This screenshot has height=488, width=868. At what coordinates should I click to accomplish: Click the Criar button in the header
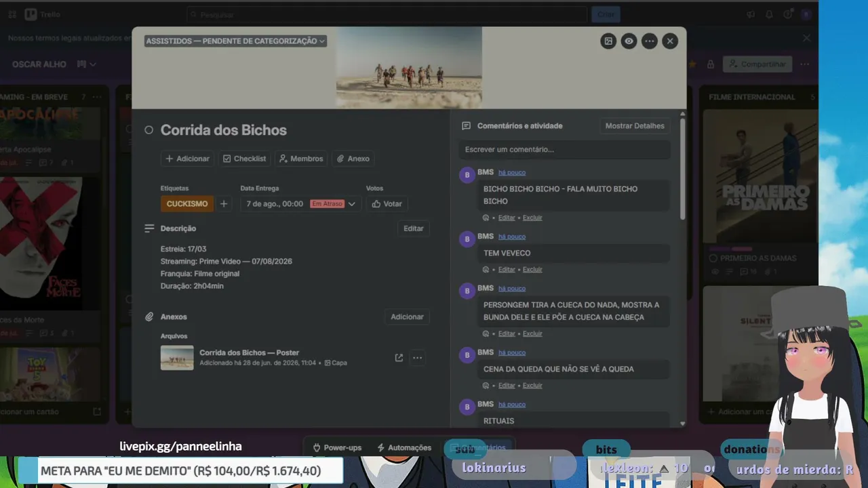tap(606, 14)
